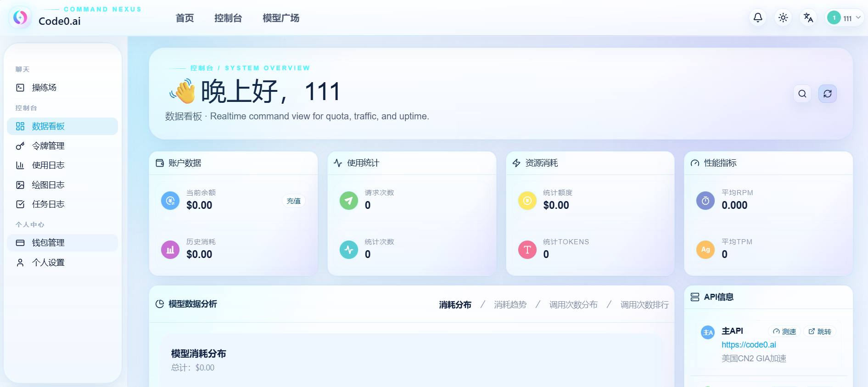Screen dimensions: 868x387
Task: Open 任务日志 task logs
Action: [48, 204]
